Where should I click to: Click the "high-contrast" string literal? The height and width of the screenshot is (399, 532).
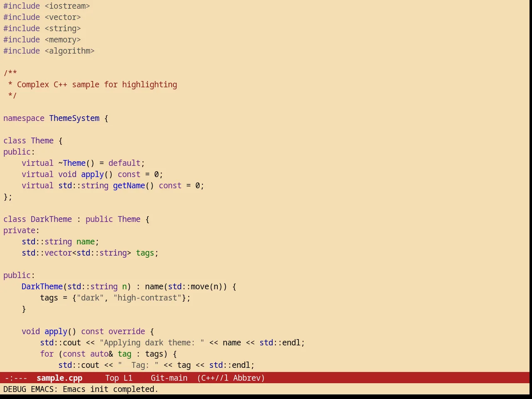point(147,298)
